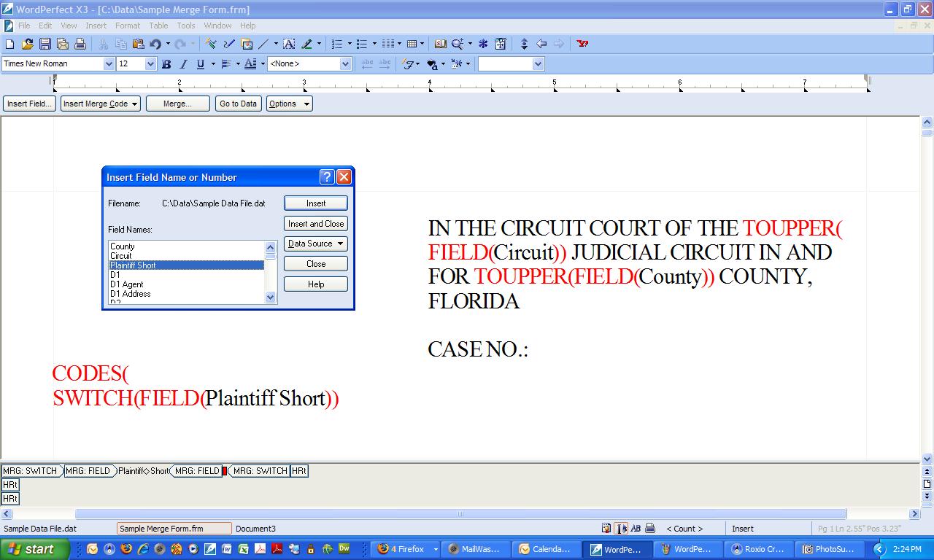Click the Open folder icon
The height and width of the screenshot is (560, 934).
pos(28,44)
